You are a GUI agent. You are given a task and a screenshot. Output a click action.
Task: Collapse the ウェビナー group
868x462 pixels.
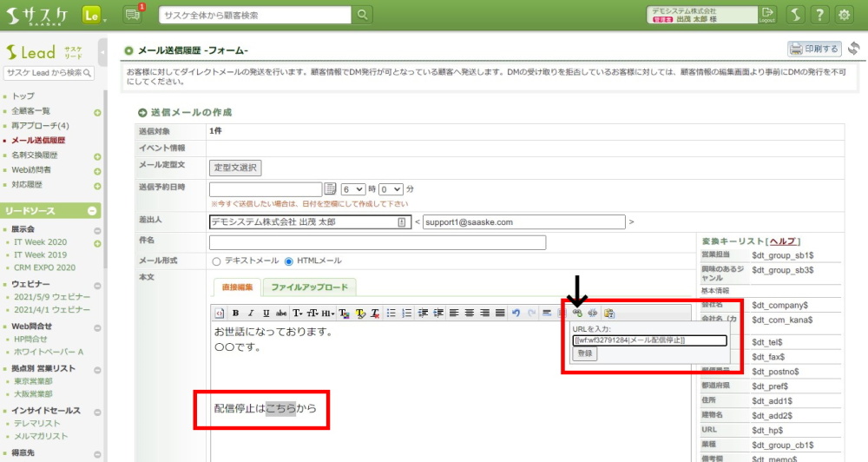(x=97, y=286)
